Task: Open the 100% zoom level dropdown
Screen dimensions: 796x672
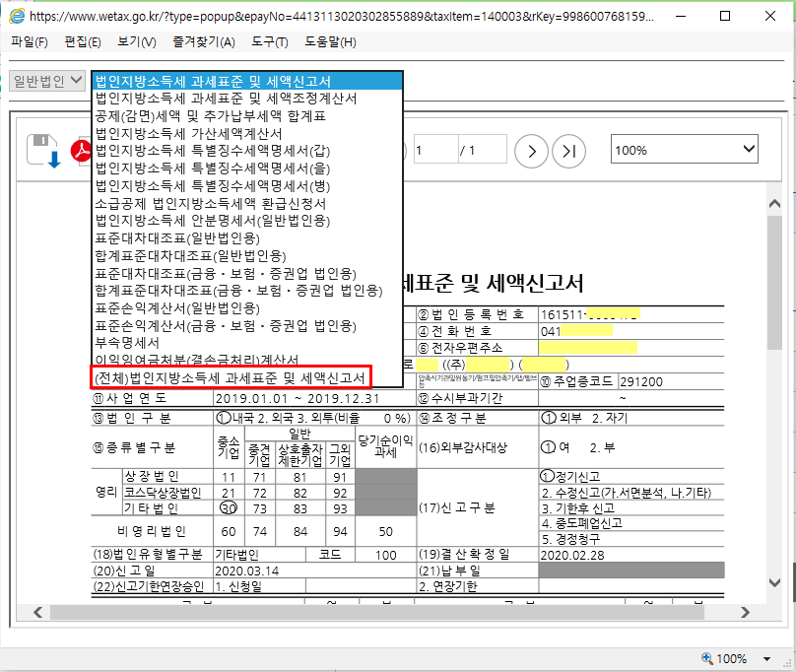Action: [684, 149]
